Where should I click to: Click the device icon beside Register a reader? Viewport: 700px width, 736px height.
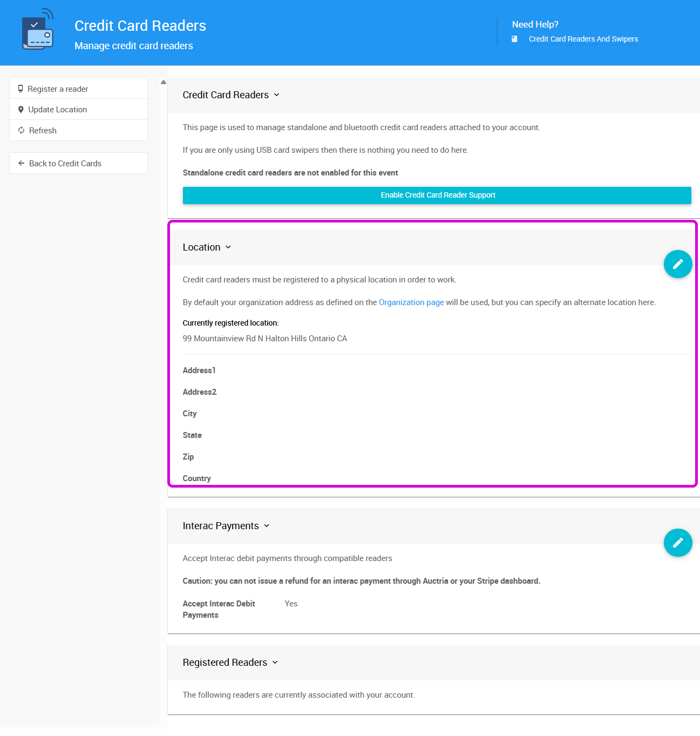coord(21,89)
